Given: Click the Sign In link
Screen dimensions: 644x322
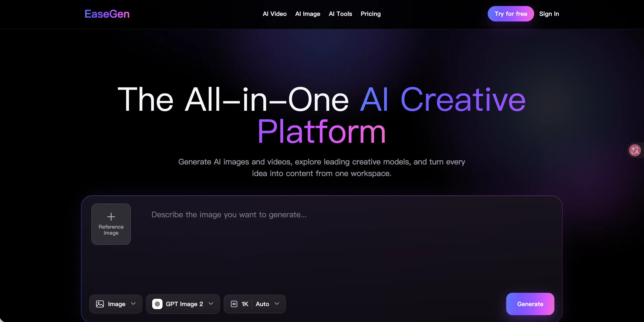Looking at the screenshot, I should click(x=549, y=14).
